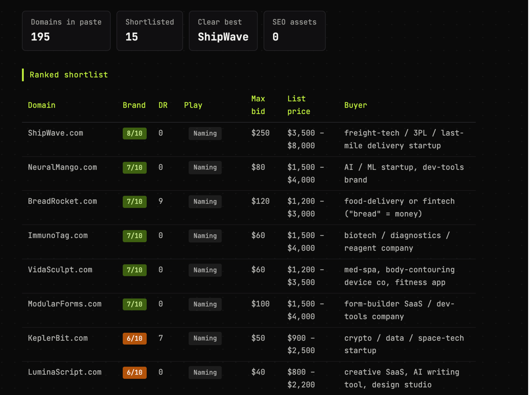Click the Buyer column header
The height and width of the screenshot is (395, 532).
click(356, 105)
